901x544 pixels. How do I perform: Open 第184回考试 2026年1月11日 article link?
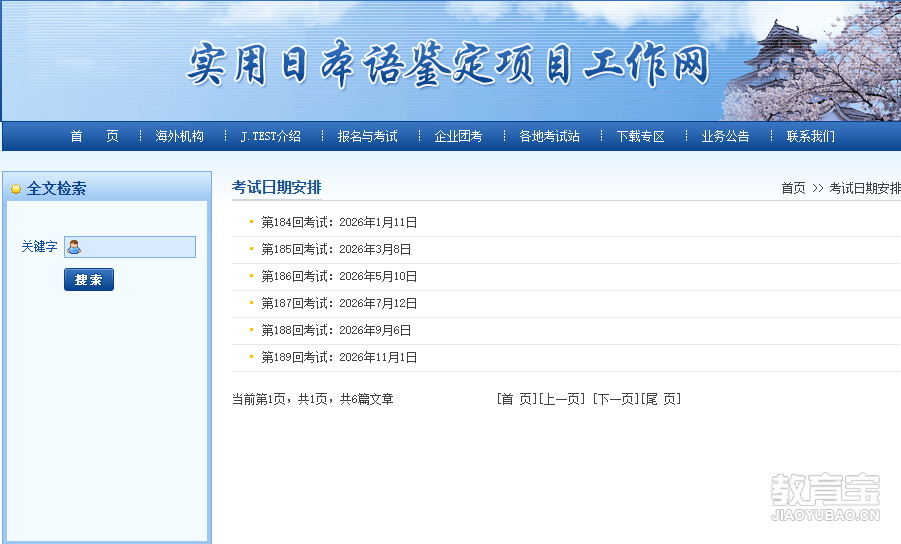point(339,222)
